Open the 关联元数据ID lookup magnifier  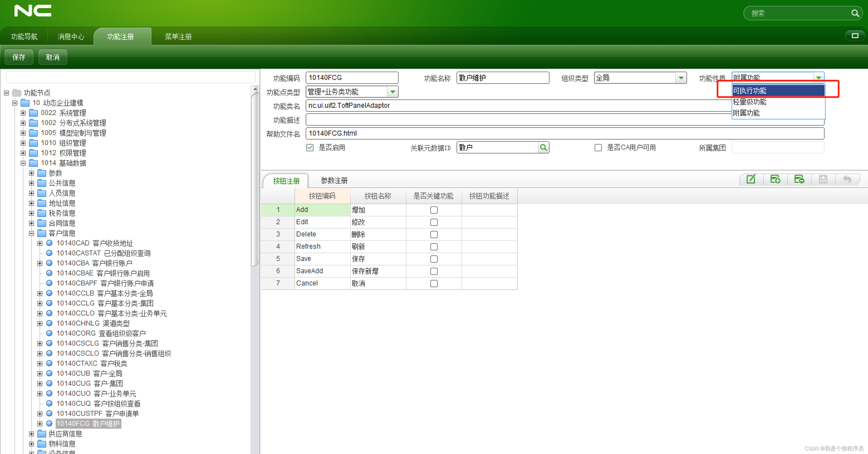(x=543, y=147)
